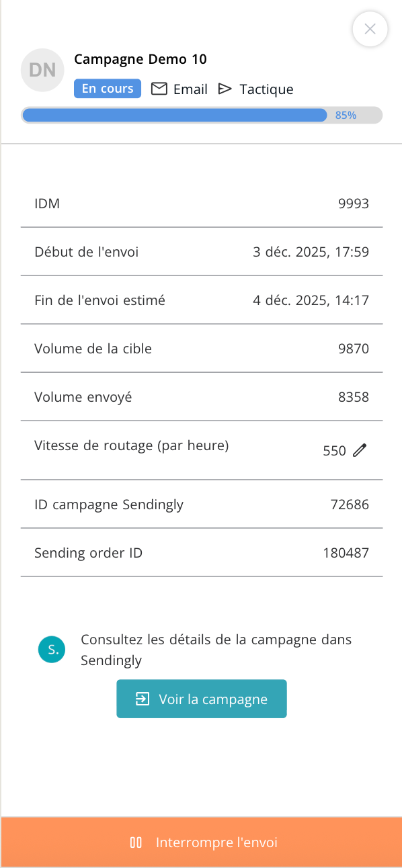Close the campaign details panel
This screenshot has height=868, width=402.
coord(370,30)
